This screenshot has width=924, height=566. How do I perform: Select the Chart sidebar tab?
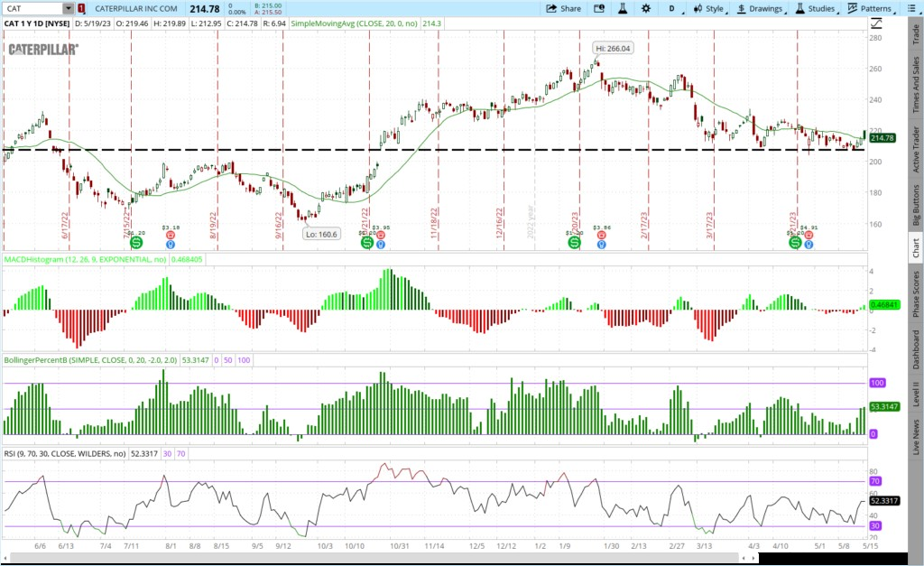(x=915, y=247)
